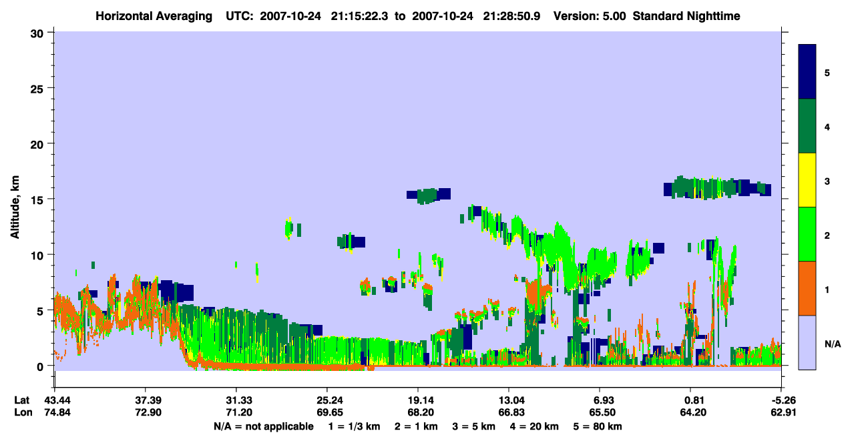Click the lavender N/A colorbar segment
Viewport: 868px width, 445px height.
pos(807,342)
